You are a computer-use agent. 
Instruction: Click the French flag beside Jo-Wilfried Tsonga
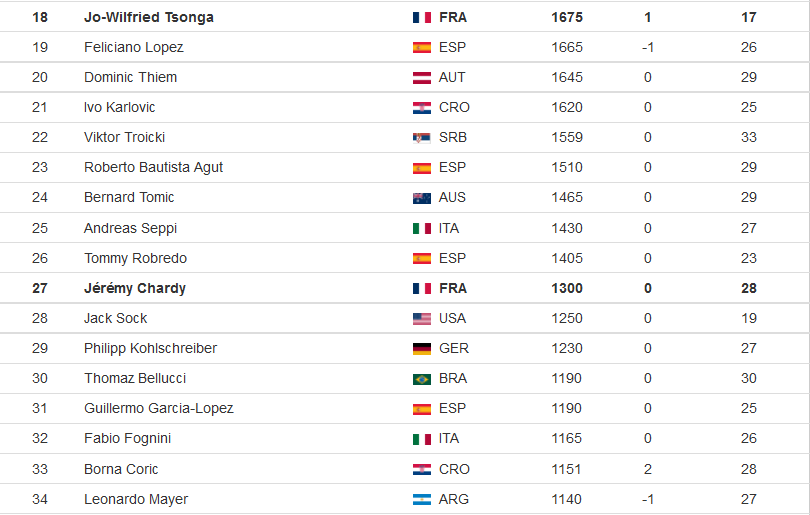click(x=422, y=18)
